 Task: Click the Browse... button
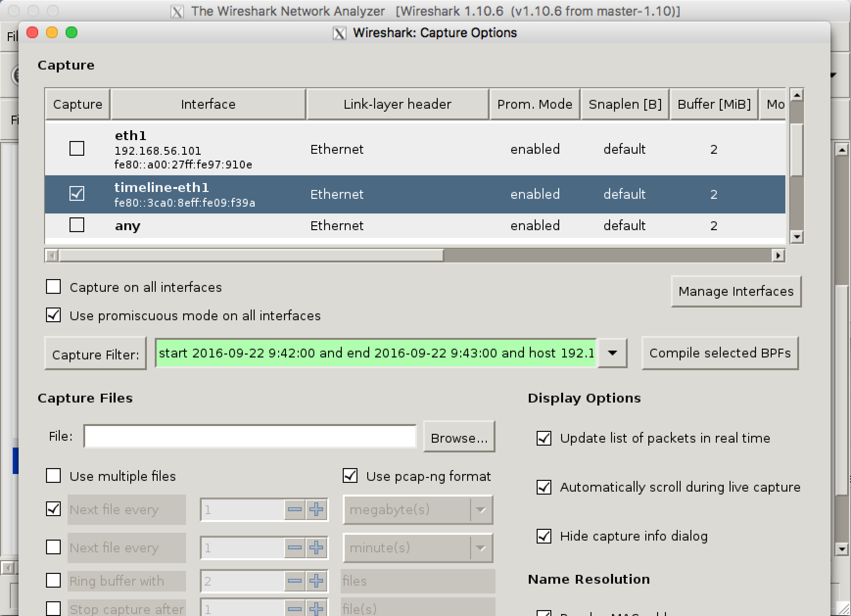pyautogui.click(x=459, y=437)
